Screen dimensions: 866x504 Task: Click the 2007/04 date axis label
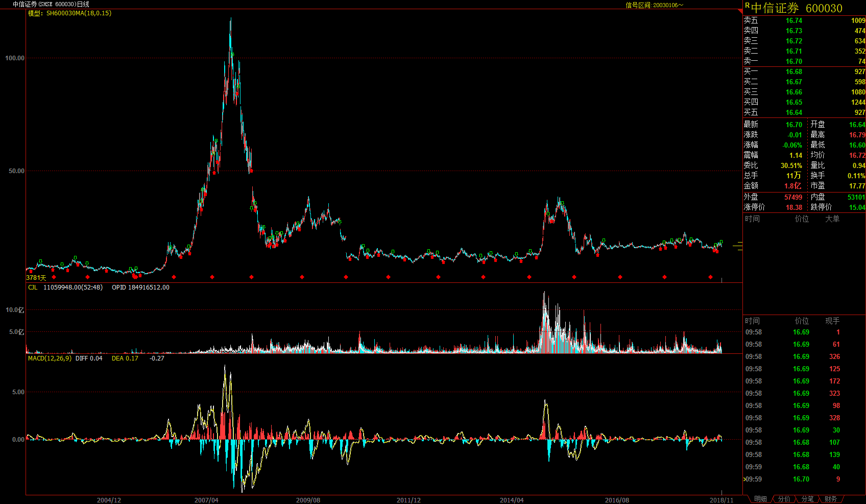206,500
